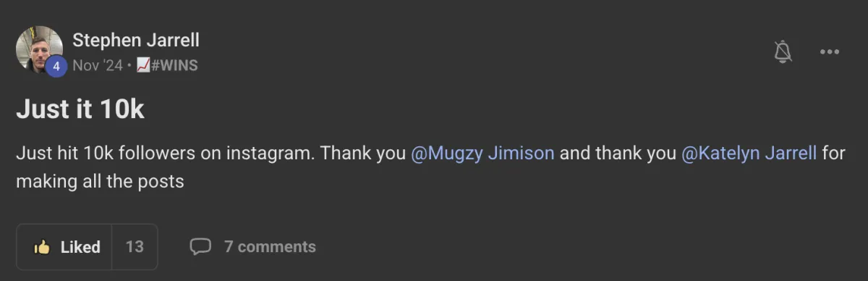The image size is (868, 281).
Task: Open the @Mugzy Jimison mention
Action: click(x=482, y=154)
